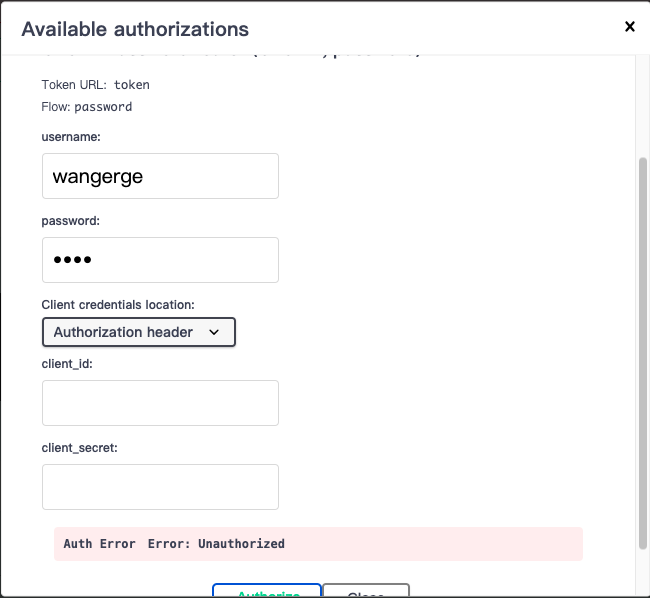Viewport: 650px width, 598px height.
Task: Click the Authorize button
Action: tap(267, 591)
